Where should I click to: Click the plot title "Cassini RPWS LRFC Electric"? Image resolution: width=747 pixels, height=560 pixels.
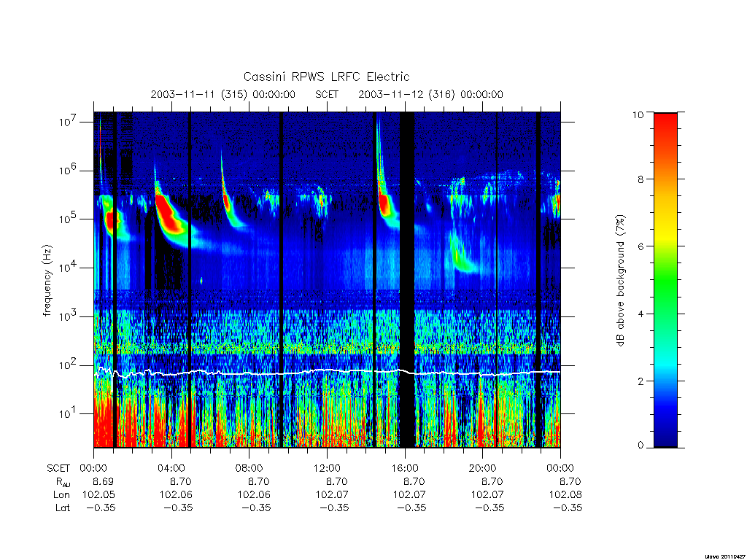326,77
